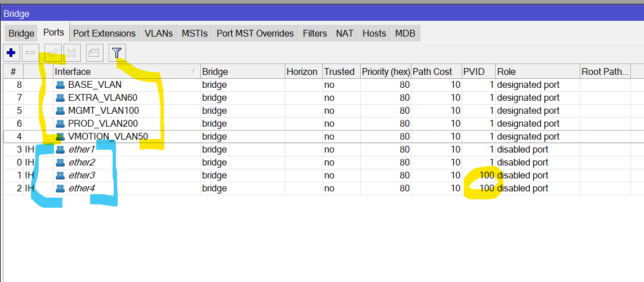Select the ether2 port name
644x282 pixels.
point(81,162)
